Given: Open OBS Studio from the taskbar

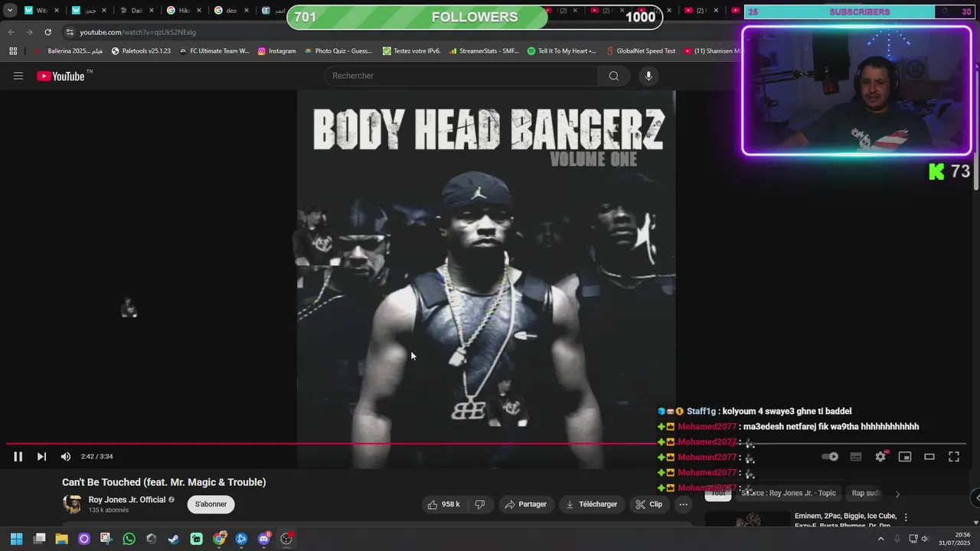Looking at the screenshot, I should pyautogui.click(x=286, y=539).
